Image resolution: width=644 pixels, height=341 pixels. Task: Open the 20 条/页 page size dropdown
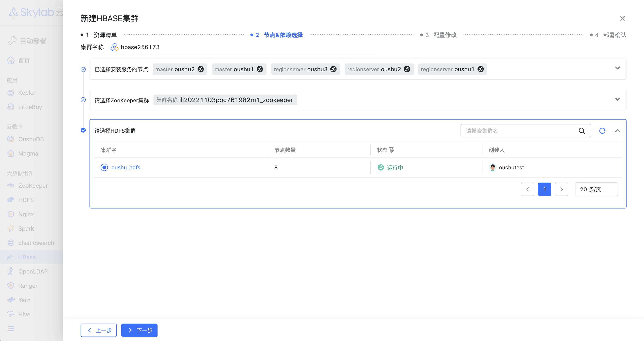point(597,189)
